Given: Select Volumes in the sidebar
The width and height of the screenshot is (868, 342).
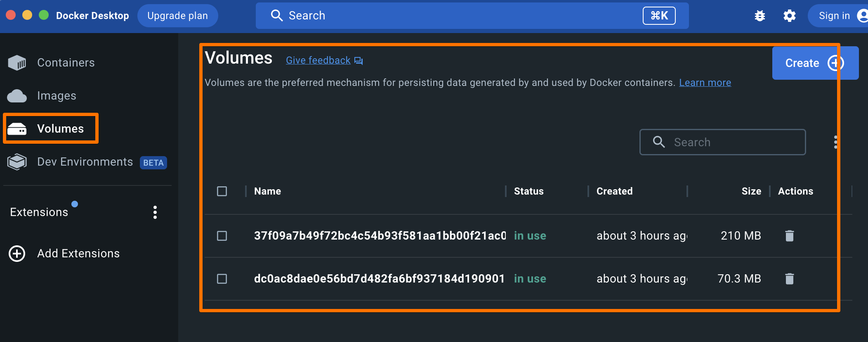Looking at the screenshot, I should tap(60, 129).
